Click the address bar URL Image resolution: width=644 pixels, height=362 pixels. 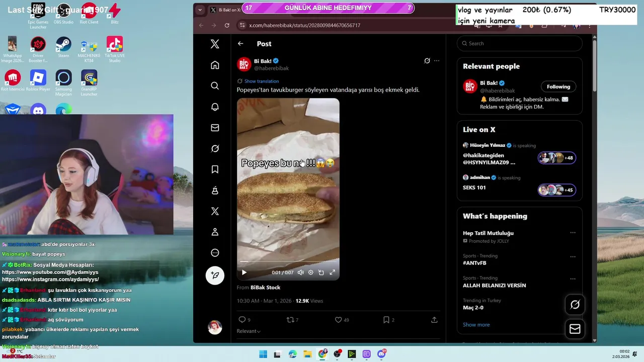304,25
